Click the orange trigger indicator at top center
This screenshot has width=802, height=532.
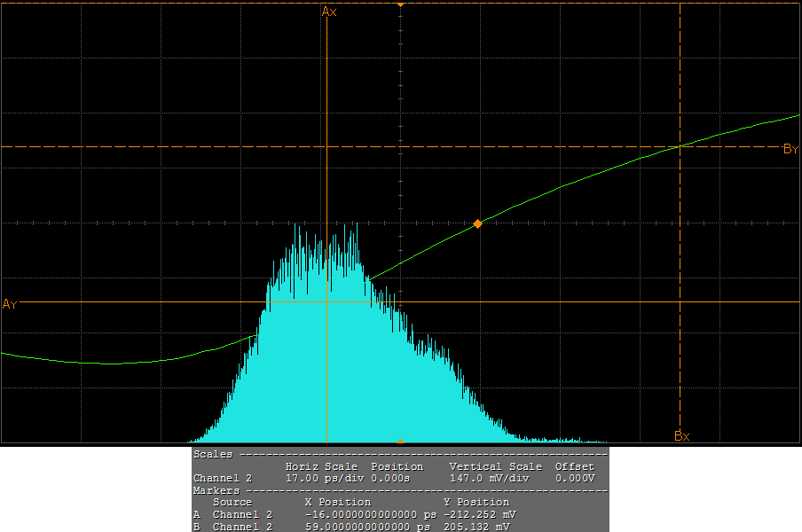point(400,4)
